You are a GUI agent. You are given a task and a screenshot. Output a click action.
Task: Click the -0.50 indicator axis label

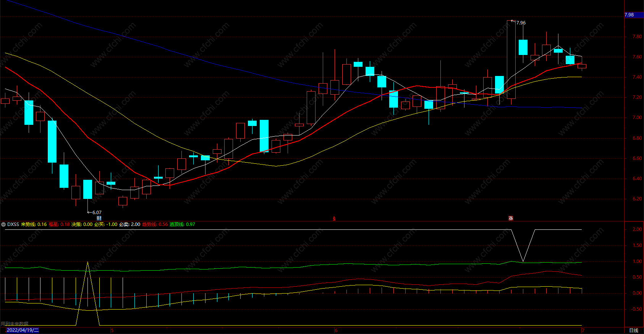636,309
